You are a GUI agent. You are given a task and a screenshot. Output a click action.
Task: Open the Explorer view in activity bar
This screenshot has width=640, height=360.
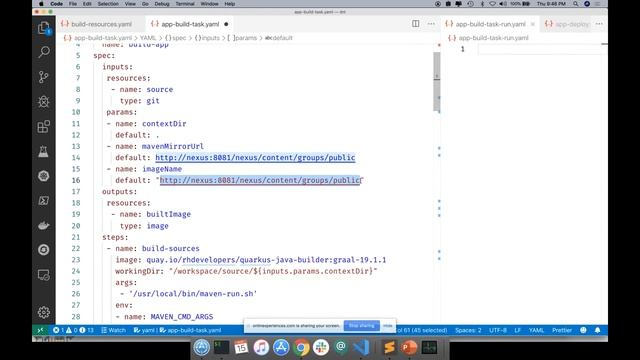click(x=44, y=28)
